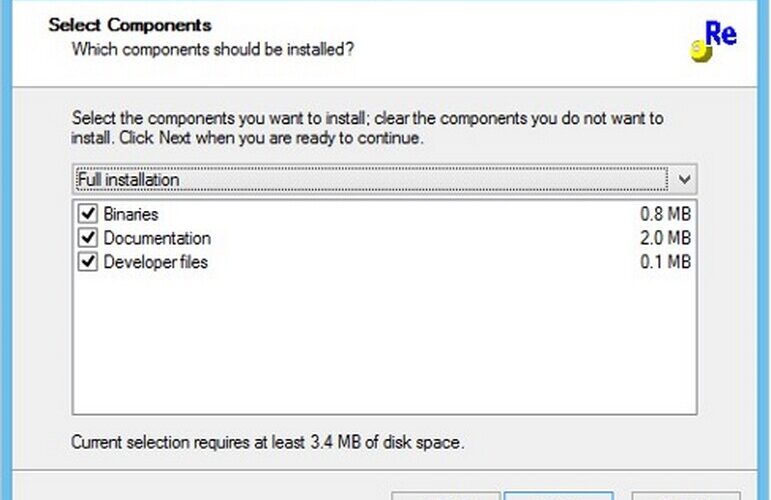Select the Developer files component label
The height and width of the screenshot is (500, 771).
[155, 263]
